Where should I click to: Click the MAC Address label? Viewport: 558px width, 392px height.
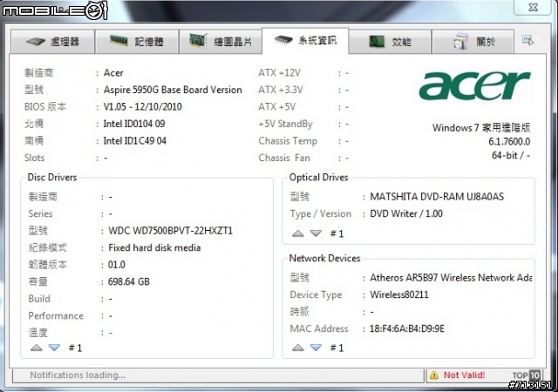319,328
